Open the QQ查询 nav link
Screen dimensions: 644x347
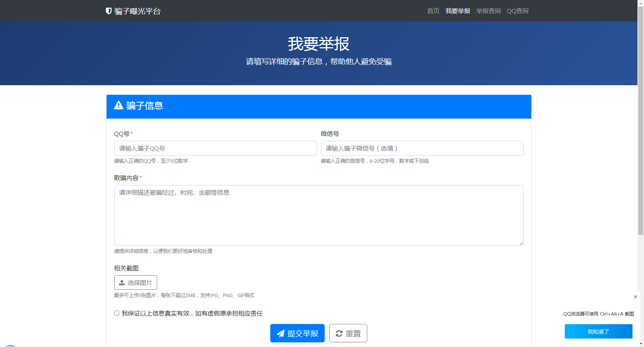(x=517, y=11)
